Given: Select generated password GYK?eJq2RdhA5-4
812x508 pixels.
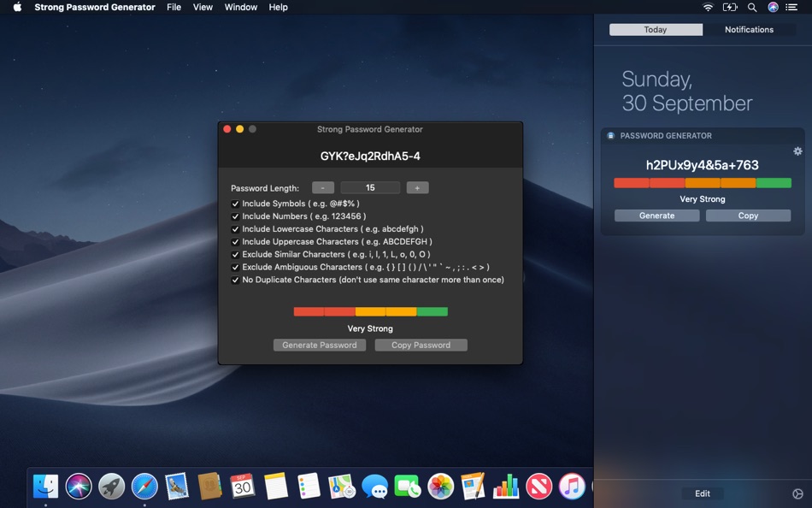Looking at the screenshot, I should 370,156.
